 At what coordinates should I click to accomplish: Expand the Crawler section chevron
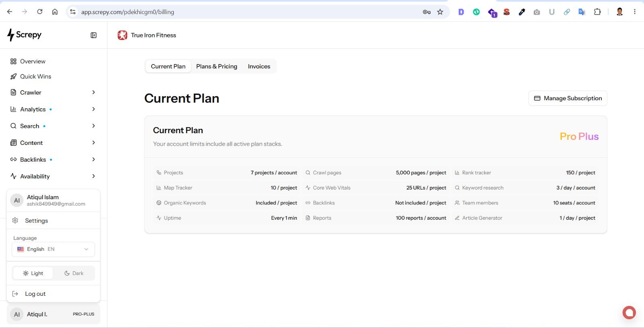(x=93, y=93)
